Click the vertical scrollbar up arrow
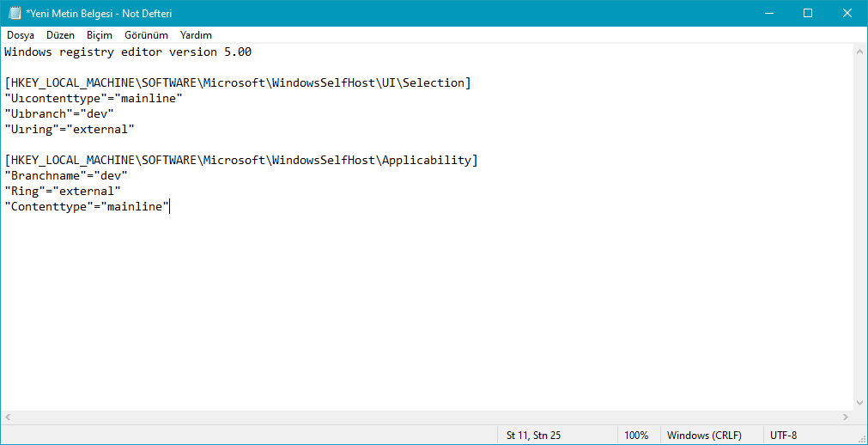Image resolution: width=868 pixels, height=445 pixels. pyautogui.click(x=860, y=51)
